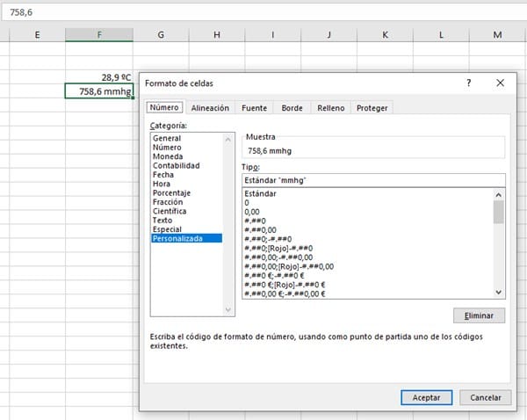Click the Eliminar button
Image resolution: width=527 pixels, height=420 pixels.
(x=479, y=315)
